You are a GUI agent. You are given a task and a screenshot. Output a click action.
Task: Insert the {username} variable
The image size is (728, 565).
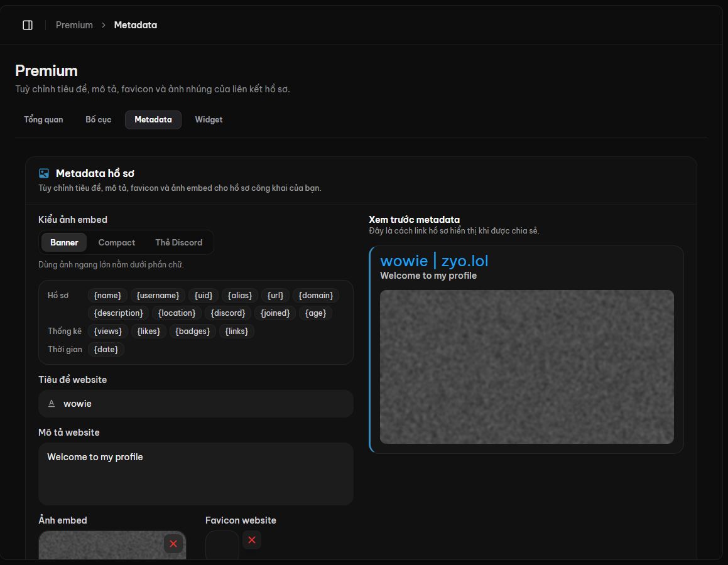[158, 296]
